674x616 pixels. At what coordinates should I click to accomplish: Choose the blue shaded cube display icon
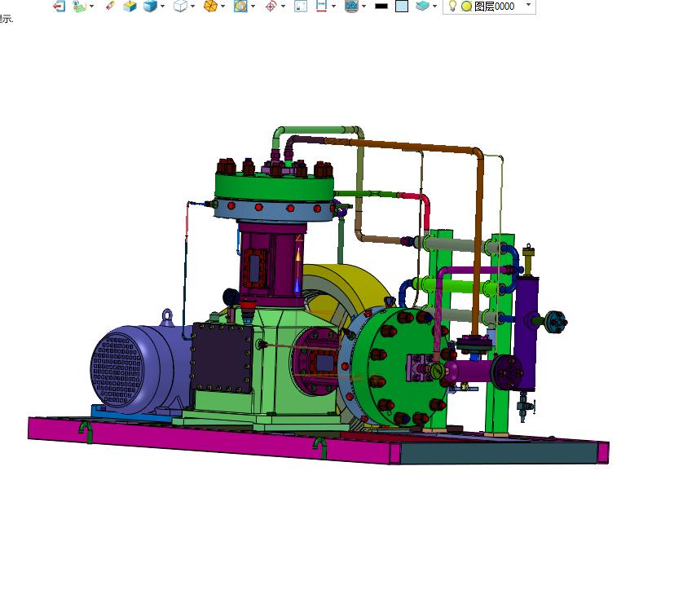tap(150, 6)
